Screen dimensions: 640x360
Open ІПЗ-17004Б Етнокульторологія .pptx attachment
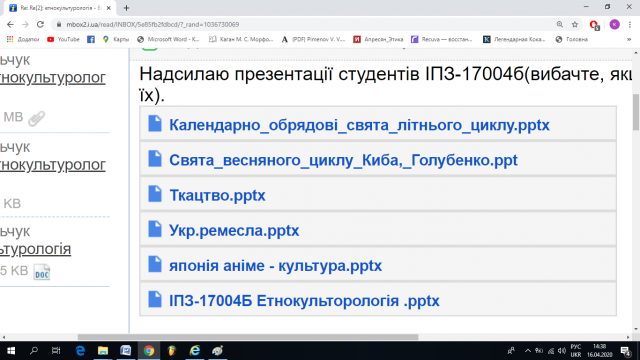[x=304, y=300]
